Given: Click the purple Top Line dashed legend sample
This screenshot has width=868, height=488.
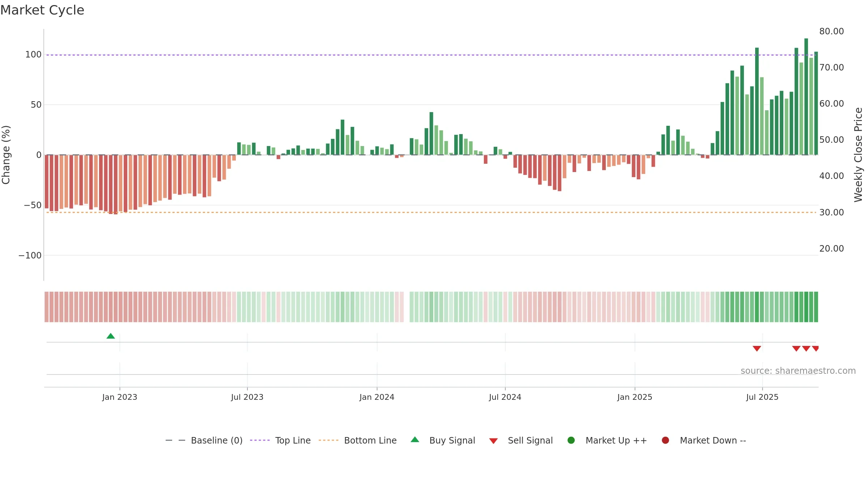Looking at the screenshot, I should tap(260, 440).
